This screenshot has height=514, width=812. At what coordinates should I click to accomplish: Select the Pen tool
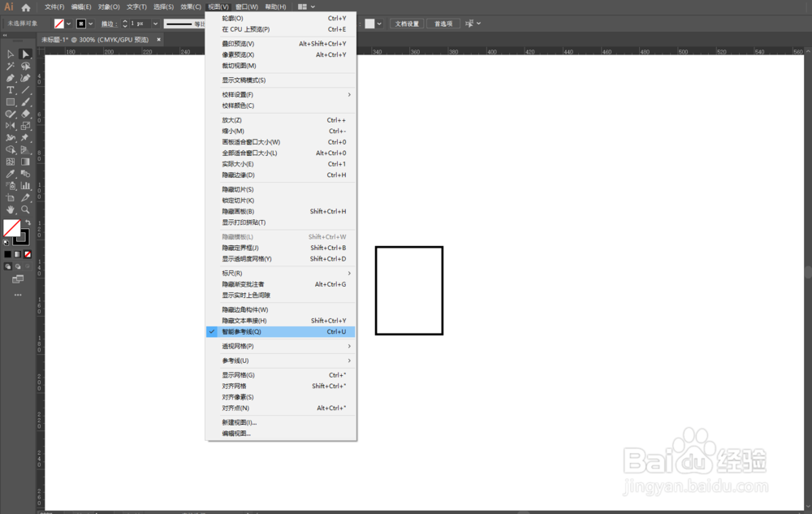[11, 78]
